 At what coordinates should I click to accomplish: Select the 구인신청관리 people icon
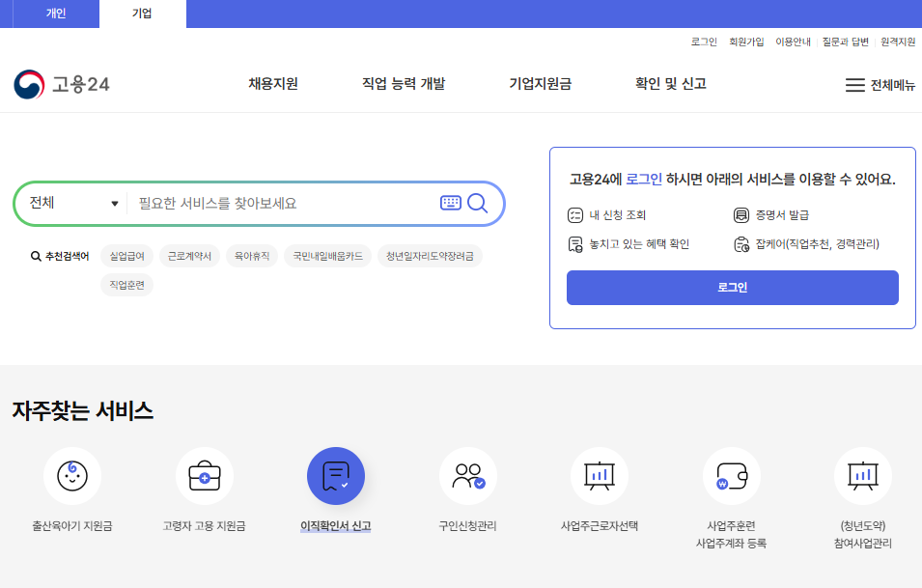click(x=467, y=475)
